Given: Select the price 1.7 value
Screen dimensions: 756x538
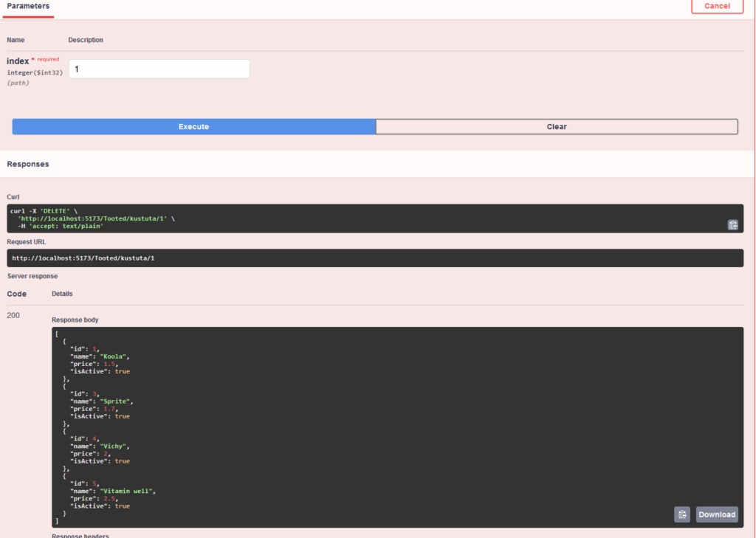Looking at the screenshot, I should (x=109, y=409).
